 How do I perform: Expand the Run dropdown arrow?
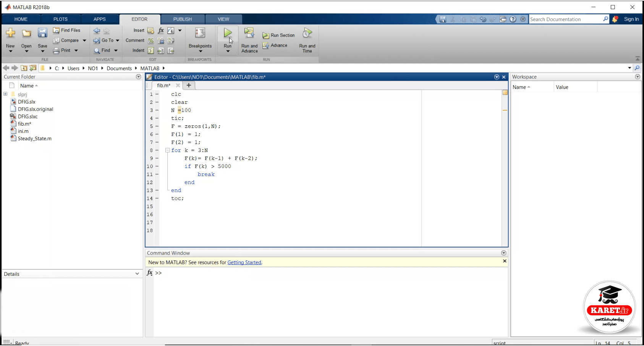pos(228,51)
